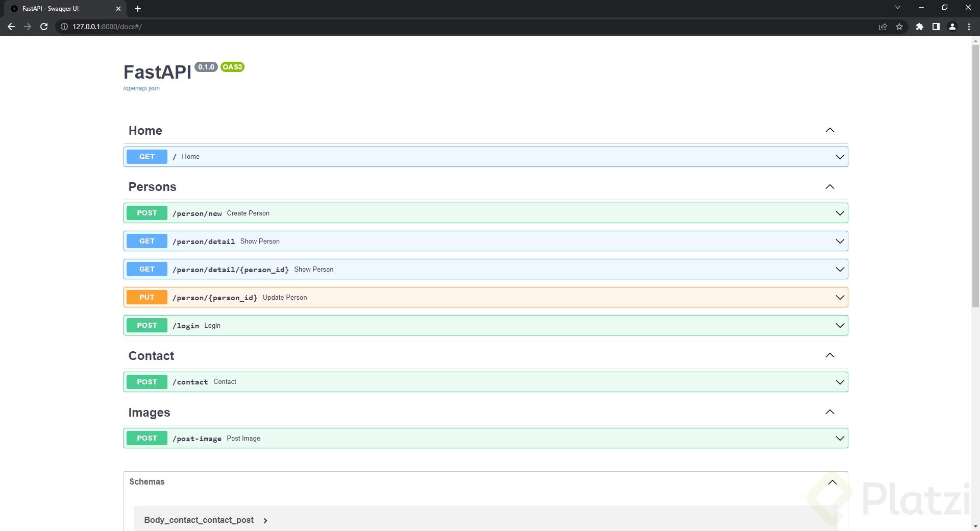980x531 pixels.
Task: Open the Persons tag heading
Action: pyautogui.click(x=153, y=187)
